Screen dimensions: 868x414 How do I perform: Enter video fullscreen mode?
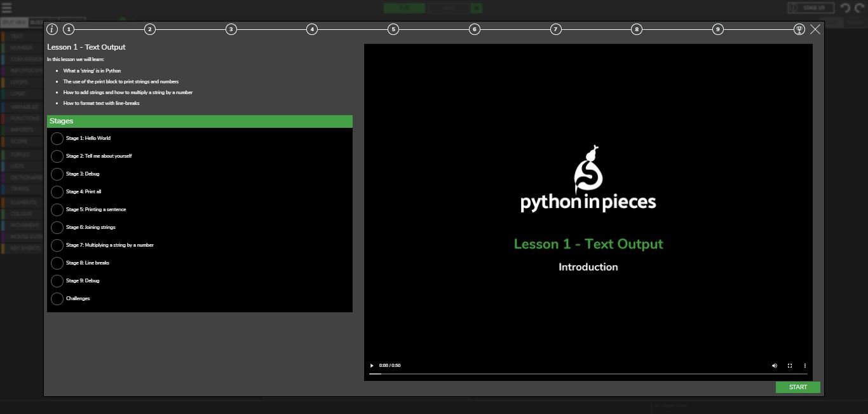pyautogui.click(x=790, y=366)
